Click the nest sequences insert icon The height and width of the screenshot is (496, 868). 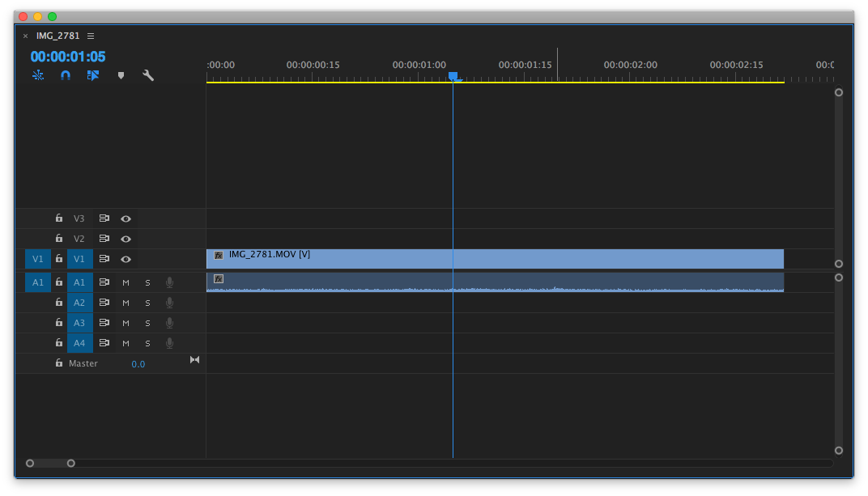click(x=38, y=75)
